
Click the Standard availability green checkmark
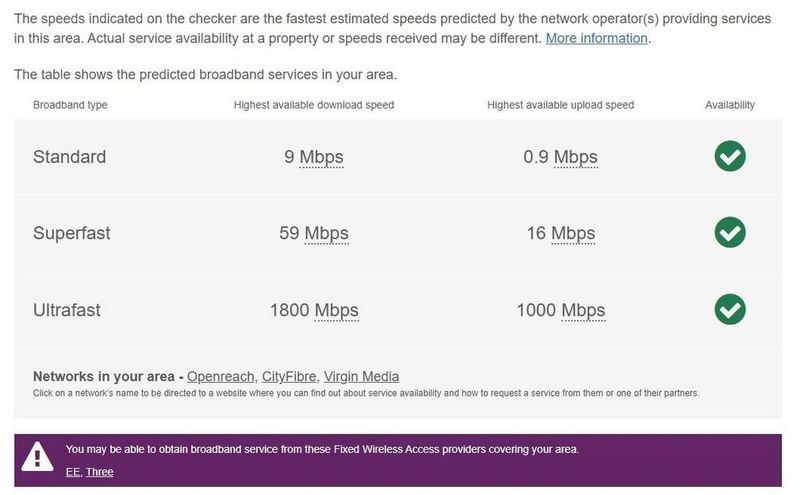click(x=730, y=156)
